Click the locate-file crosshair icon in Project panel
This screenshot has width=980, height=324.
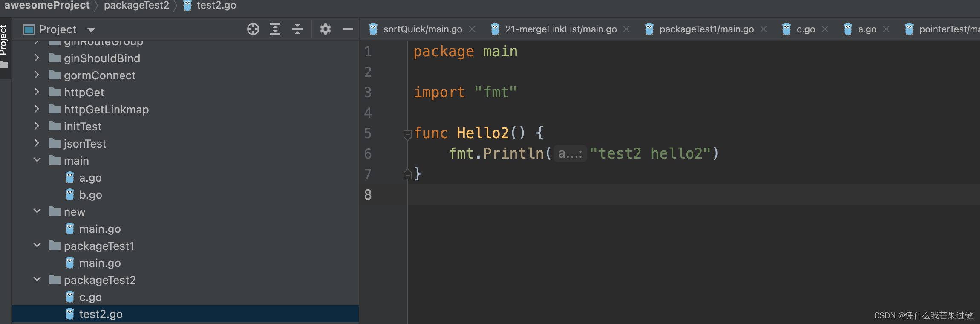pyautogui.click(x=253, y=29)
